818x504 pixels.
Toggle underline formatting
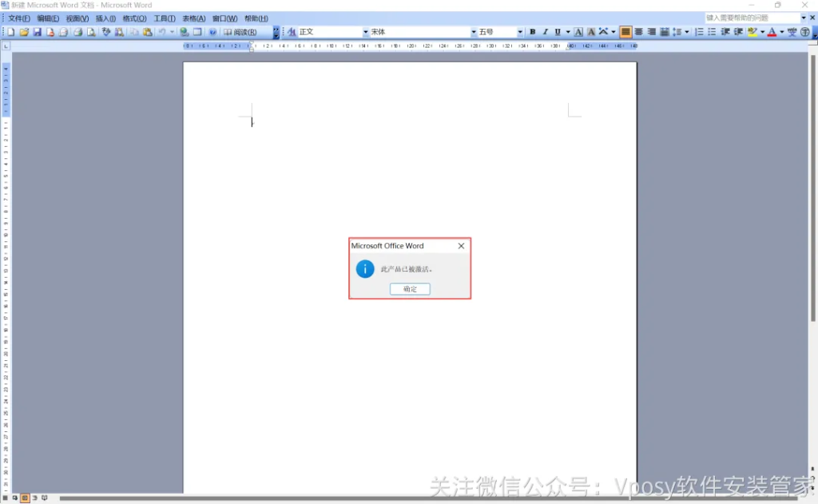click(x=558, y=32)
